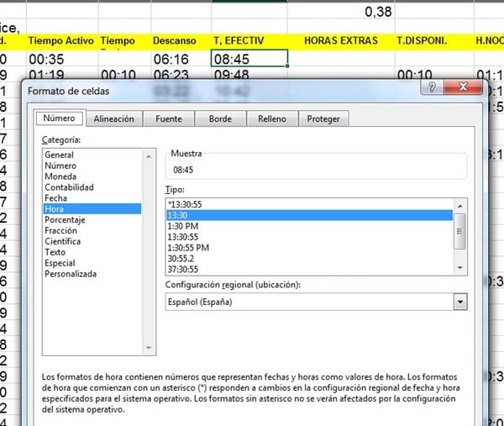Choose 37:30:55 time type
Screen dimensions: 504x426
point(309,269)
